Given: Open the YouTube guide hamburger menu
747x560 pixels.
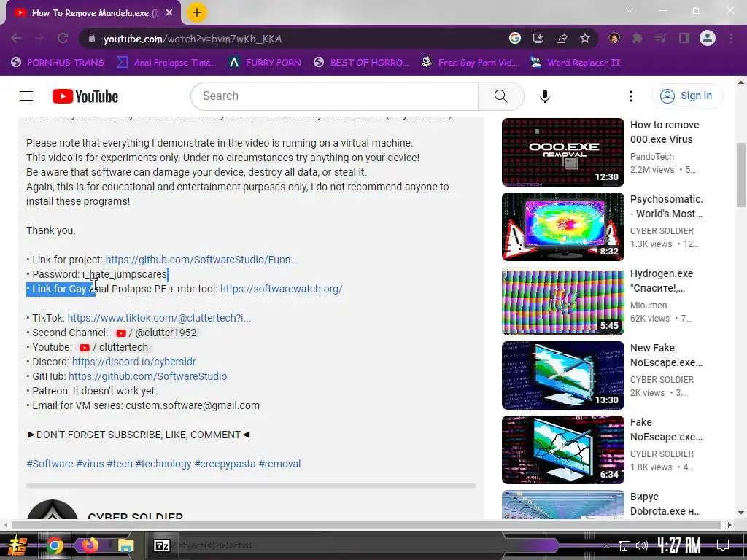Looking at the screenshot, I should (x=26, y=96).
